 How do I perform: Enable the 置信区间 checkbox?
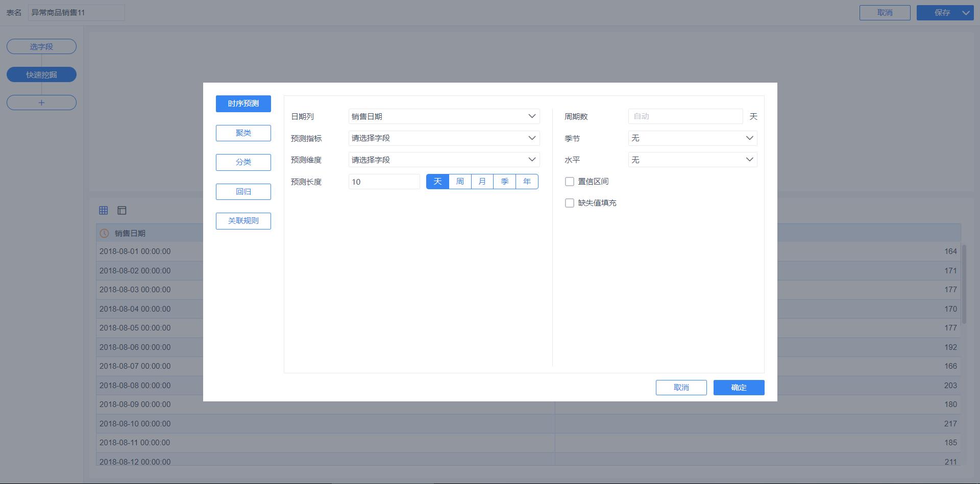click(570, 181)
